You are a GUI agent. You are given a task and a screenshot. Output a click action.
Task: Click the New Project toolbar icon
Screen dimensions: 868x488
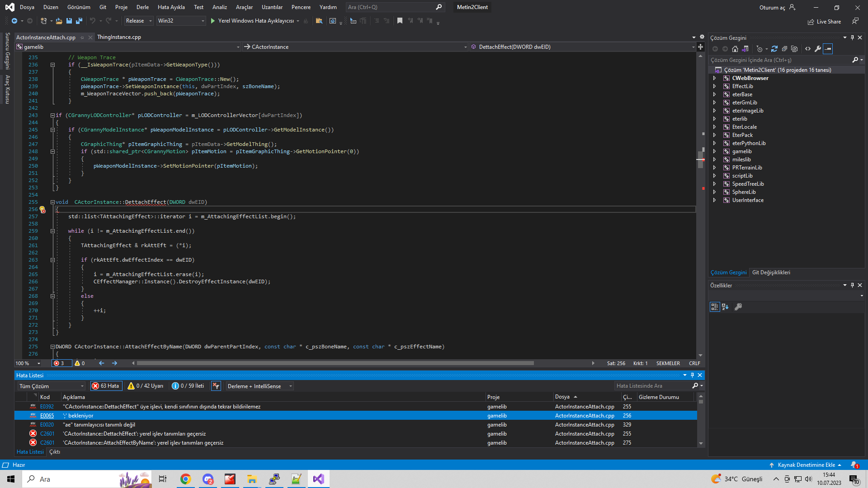(x=43, y=21)
